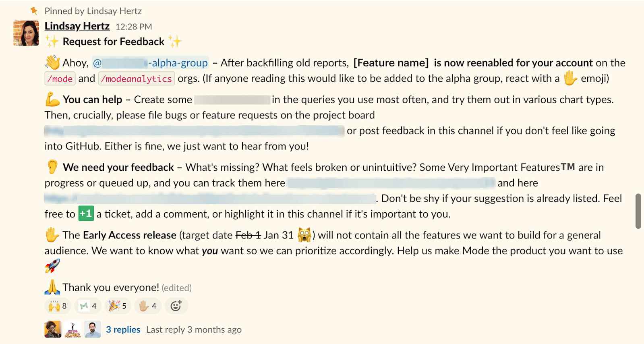Screen dimensions: 644x344
Task: Click the waving hand emoji before Ahoy
Action: (52, 63)
